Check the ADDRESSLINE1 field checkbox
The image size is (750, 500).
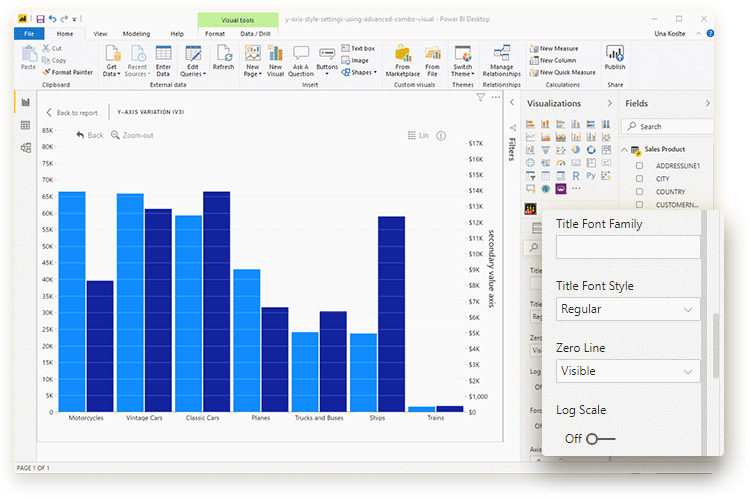pos(640,166)
